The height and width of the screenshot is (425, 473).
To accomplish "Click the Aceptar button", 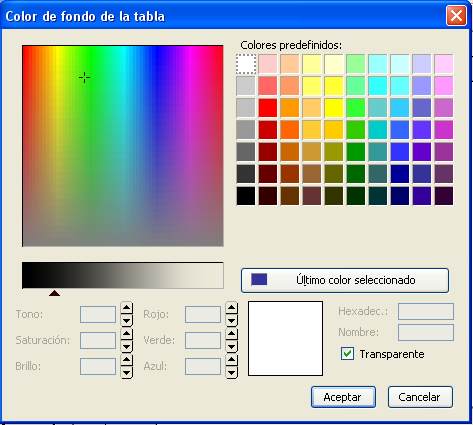I will pos(343,397).
